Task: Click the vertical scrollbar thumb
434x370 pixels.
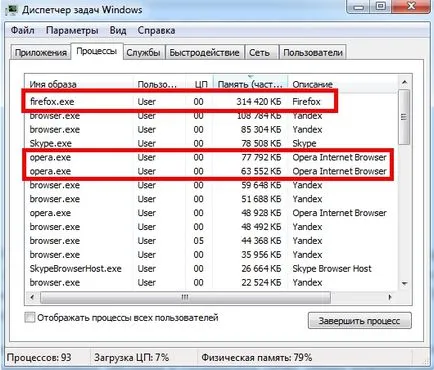Action: click(x=404, y=117)
